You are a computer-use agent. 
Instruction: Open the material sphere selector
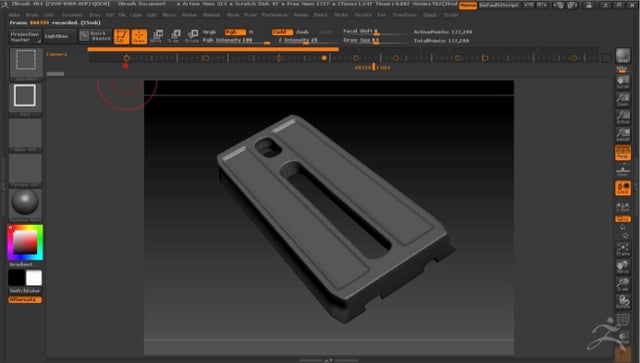(25, 204)
